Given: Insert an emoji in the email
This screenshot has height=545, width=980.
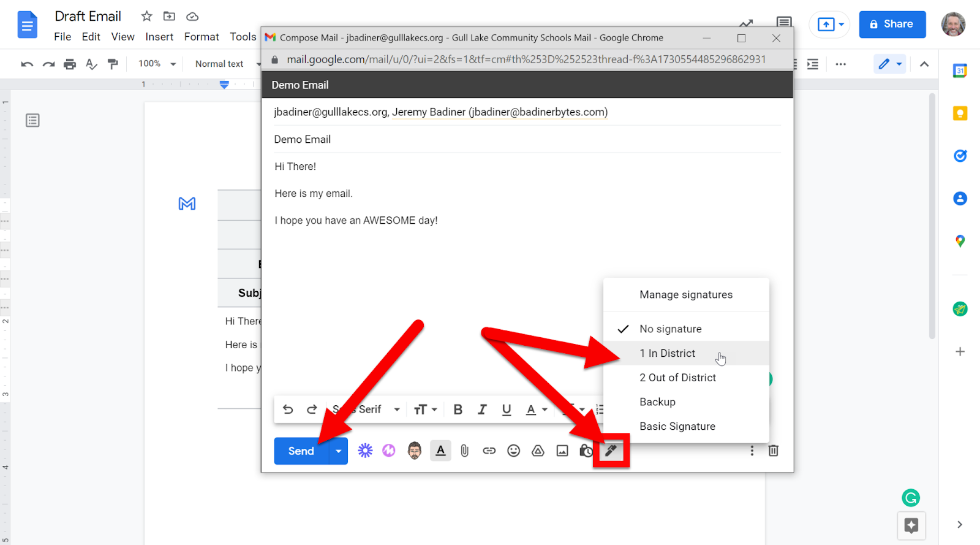Looking at the screenshot, I should pyautogui.click(x=513, y=451).
